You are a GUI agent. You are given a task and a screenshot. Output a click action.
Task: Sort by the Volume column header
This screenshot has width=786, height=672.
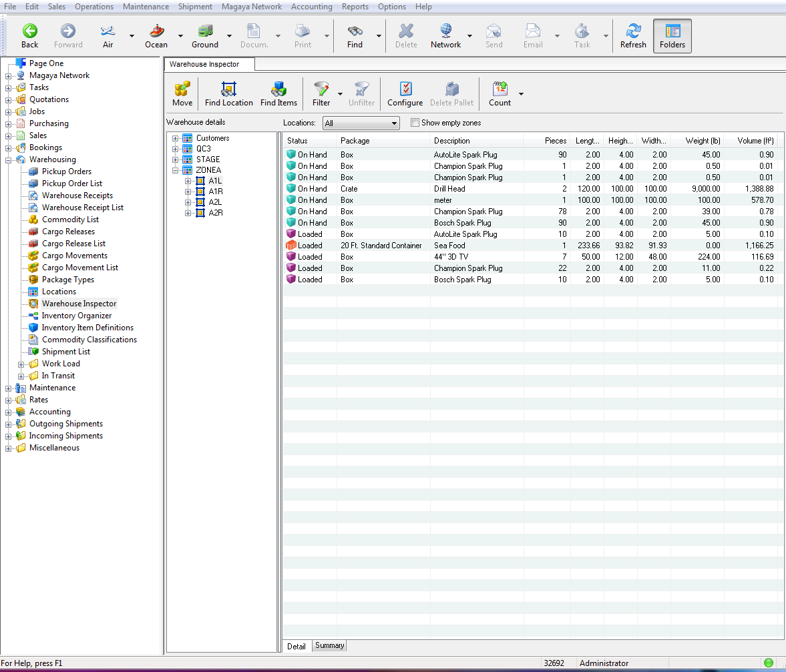click(x=751, y=141)
